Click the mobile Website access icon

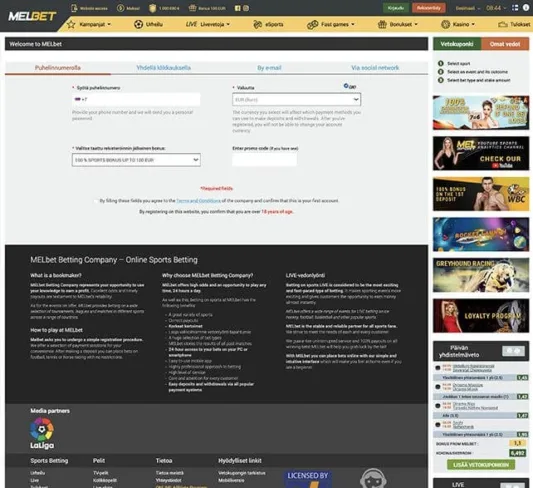[x=74, y=8]
